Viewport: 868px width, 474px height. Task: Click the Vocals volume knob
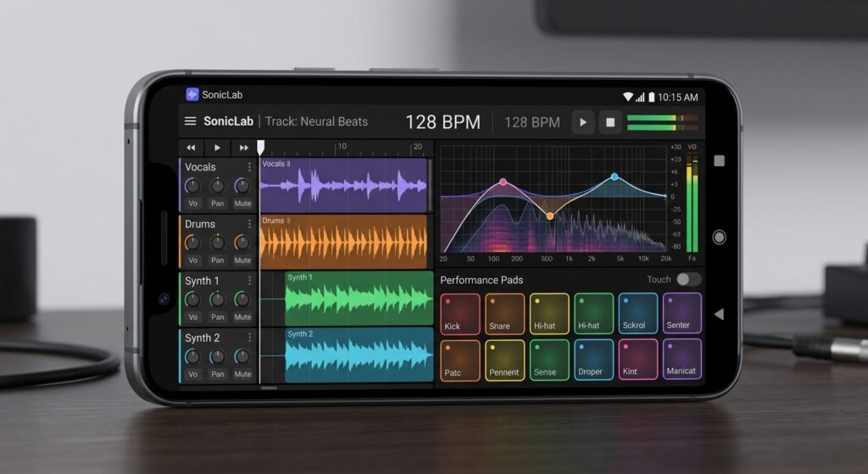[192, 186]
